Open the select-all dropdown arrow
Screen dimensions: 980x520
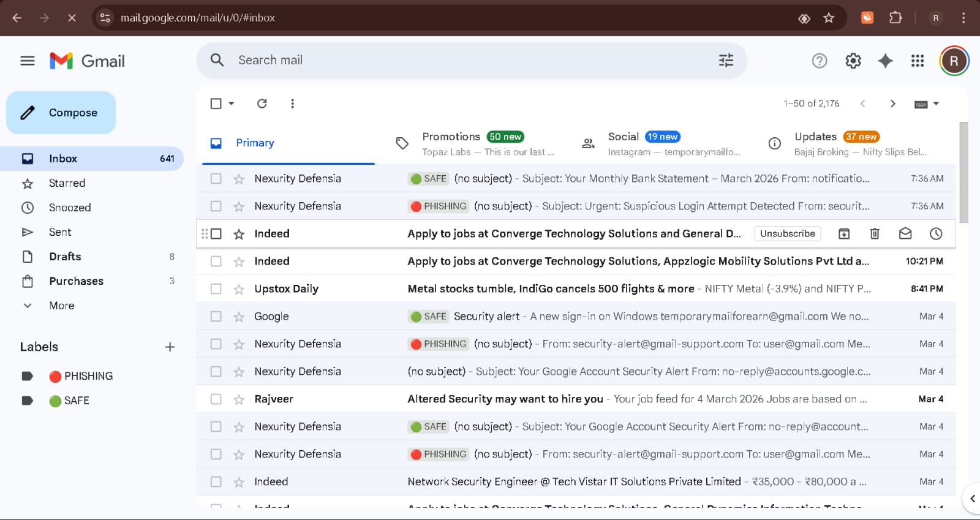point(232,104)
